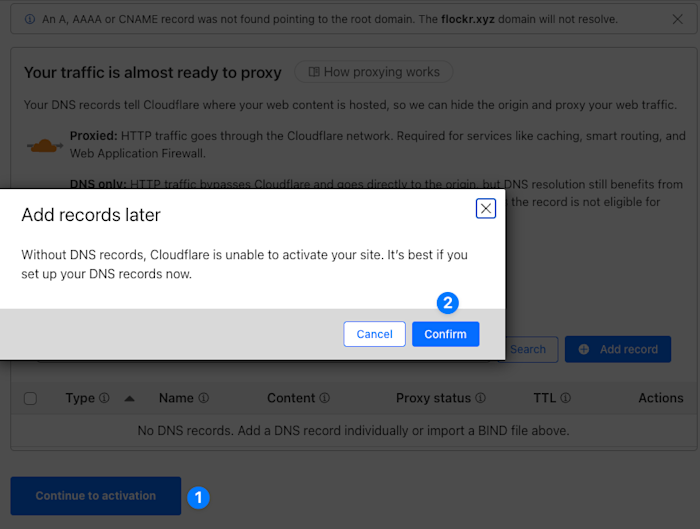Click the TTL column header
Screen dimensions: 700x529
(x=545, y=398)
